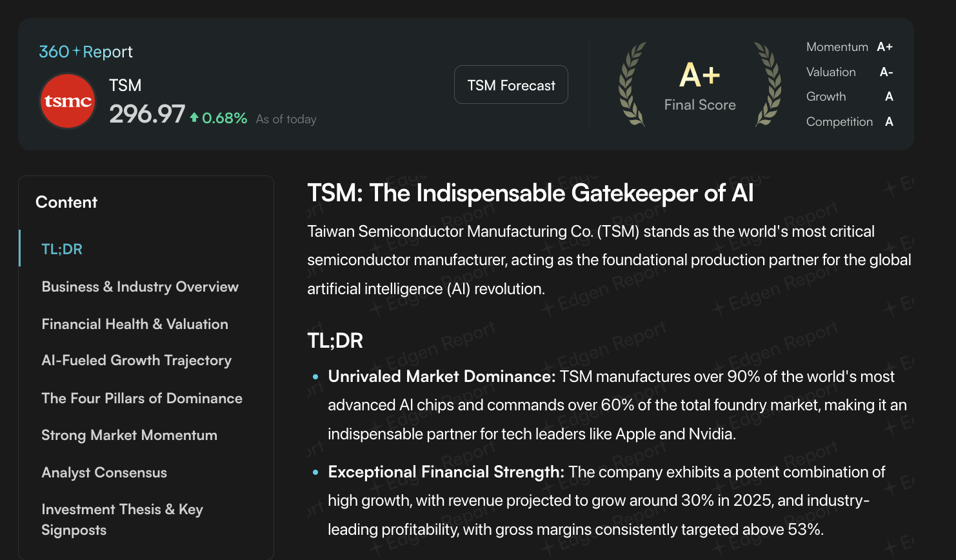The image size is (956, 560).
Task: Go to Financial Health & Valuation
Action: 135,324
